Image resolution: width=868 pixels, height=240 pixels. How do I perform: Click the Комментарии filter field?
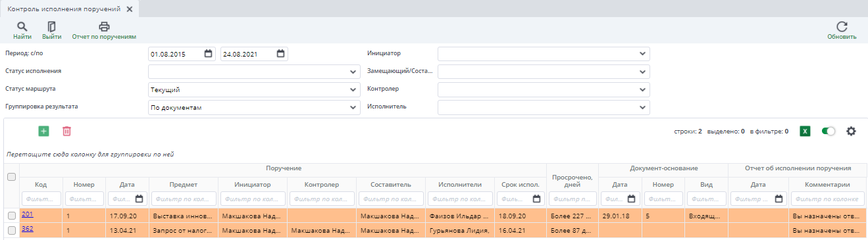click(x=828, y=199)
